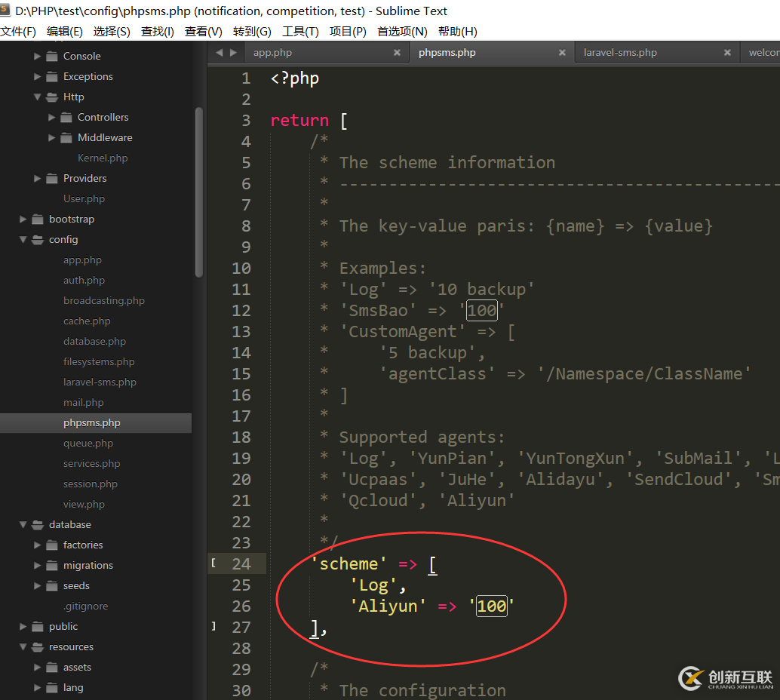Click the Controllers folder icon
This screenshot has height=700, width=780.
[x=66, y=118]
